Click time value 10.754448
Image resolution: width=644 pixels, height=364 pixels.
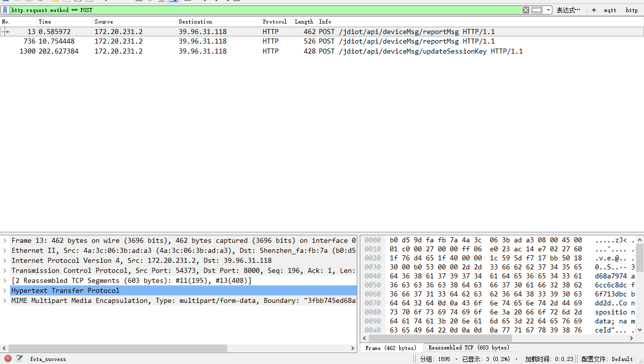[57, 42]
